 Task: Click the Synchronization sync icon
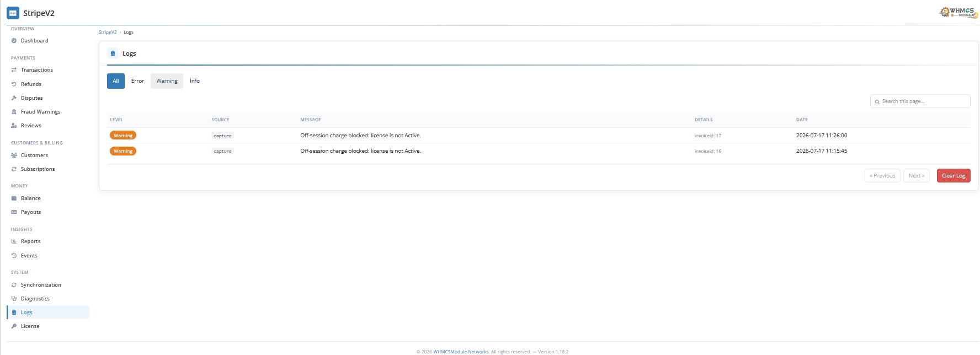pos(14,285)
